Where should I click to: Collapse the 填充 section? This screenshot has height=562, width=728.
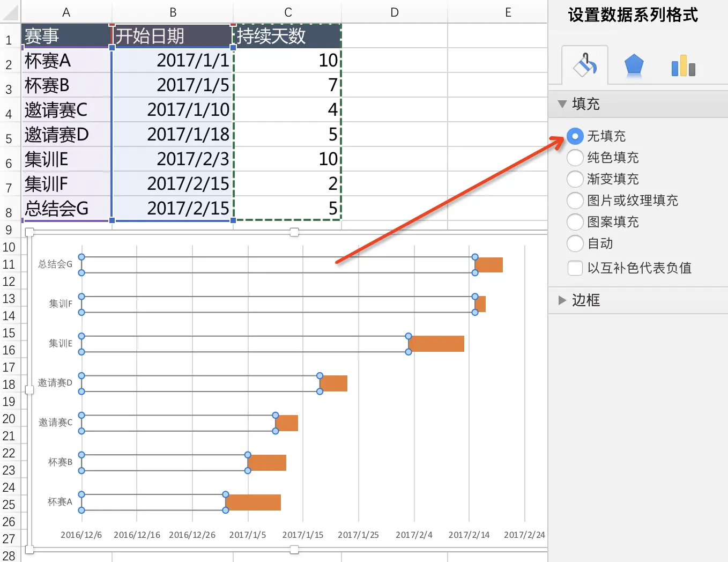[562, 104]
